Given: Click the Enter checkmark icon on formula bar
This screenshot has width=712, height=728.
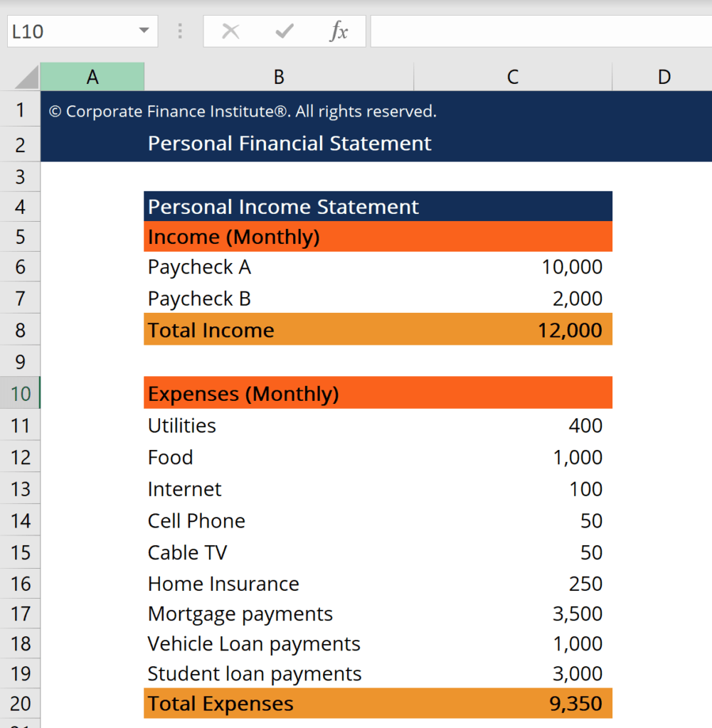Looking at the screenshot, I should click(284, 31).
